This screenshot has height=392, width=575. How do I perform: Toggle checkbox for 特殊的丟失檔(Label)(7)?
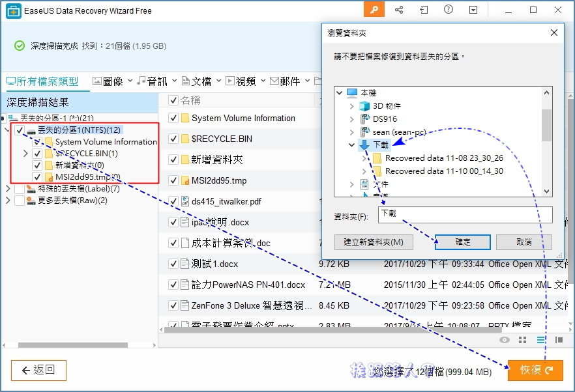point(20,189)
